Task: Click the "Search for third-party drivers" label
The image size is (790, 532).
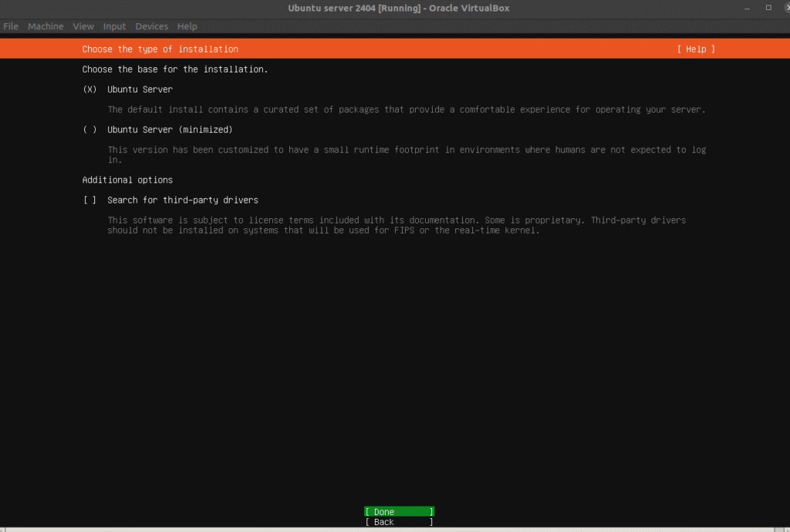Action: pyautogui.click(x=183, y=200)
